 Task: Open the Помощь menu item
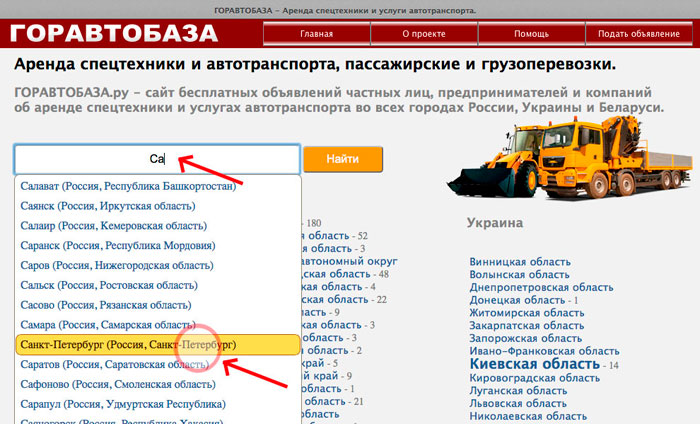(531, 34)
